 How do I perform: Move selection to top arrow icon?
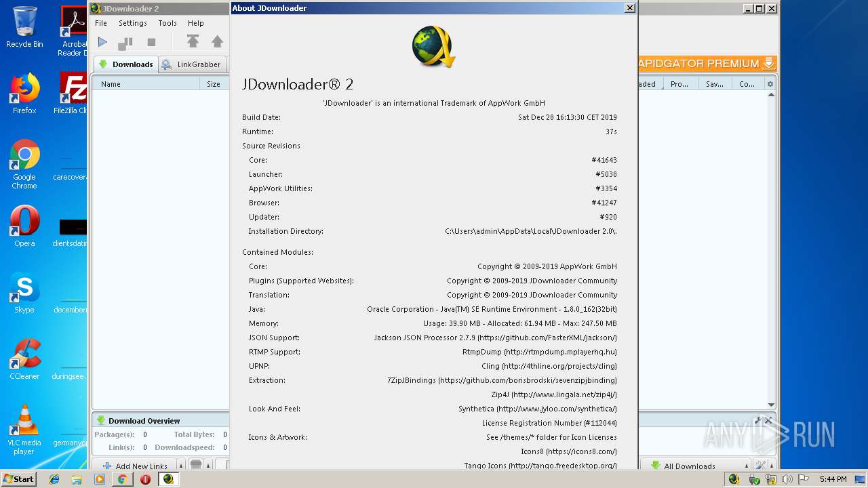click(x=193, y=42)
